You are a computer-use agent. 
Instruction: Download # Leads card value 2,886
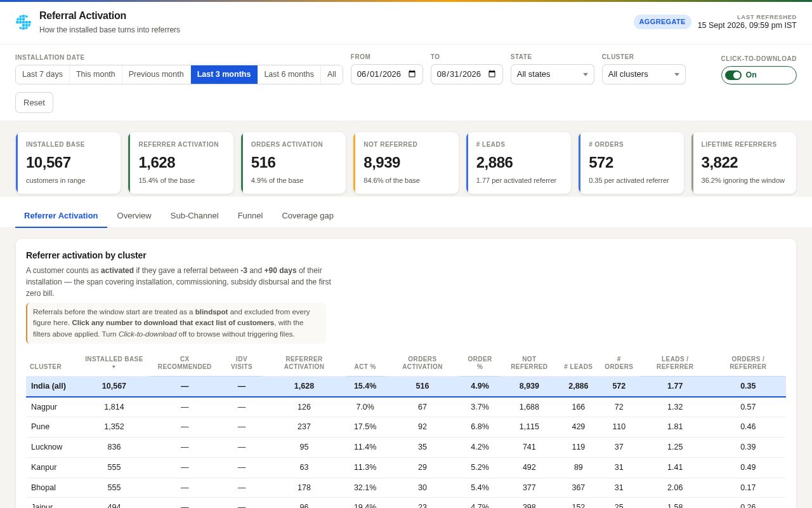tap(495, 163)
